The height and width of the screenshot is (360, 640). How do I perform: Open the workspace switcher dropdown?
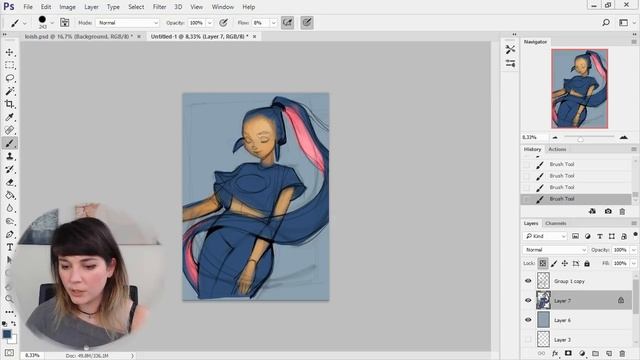pos(626,22)
